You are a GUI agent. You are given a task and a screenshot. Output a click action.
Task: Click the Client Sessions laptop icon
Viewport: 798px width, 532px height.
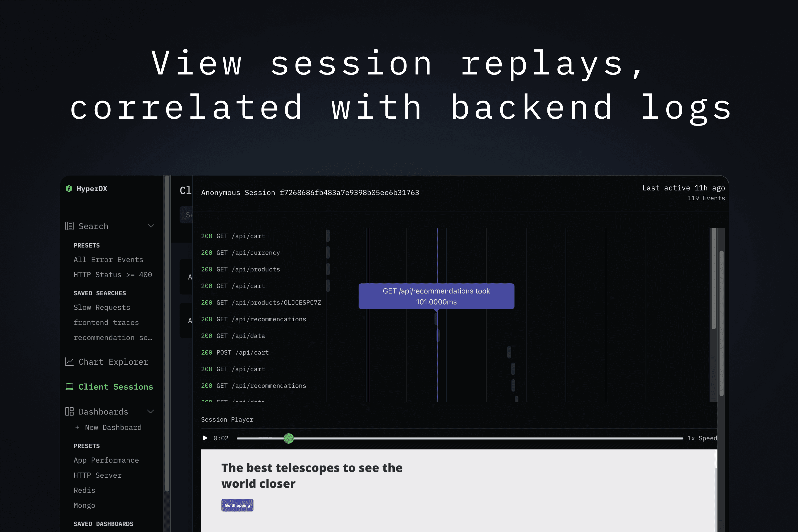pos(69,386)
